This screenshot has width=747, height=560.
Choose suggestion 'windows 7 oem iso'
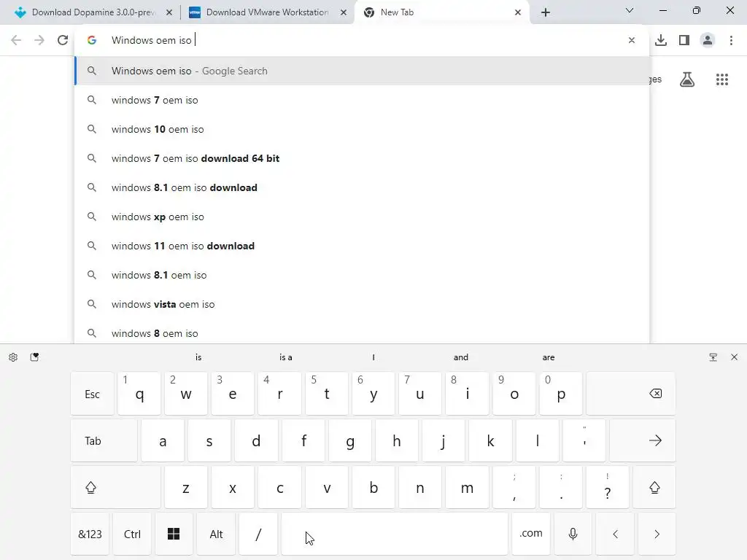pyautogui.click(x=362, y=100)
